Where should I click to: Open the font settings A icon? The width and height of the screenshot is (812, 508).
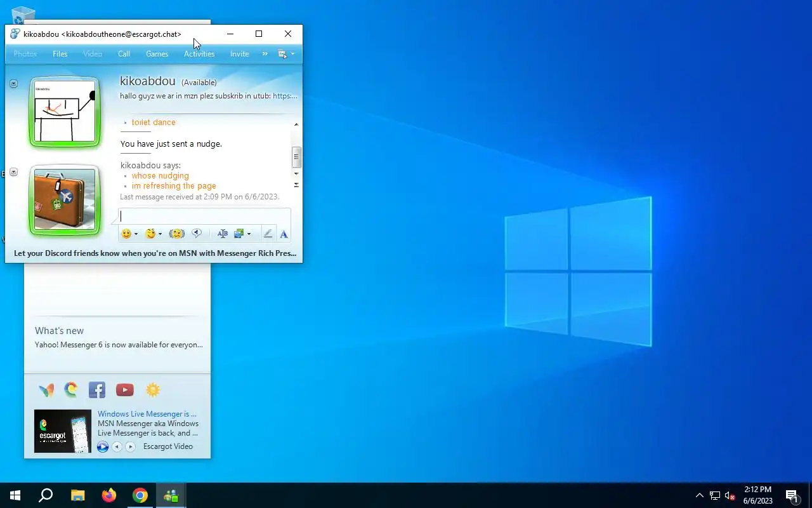point(284,234)
